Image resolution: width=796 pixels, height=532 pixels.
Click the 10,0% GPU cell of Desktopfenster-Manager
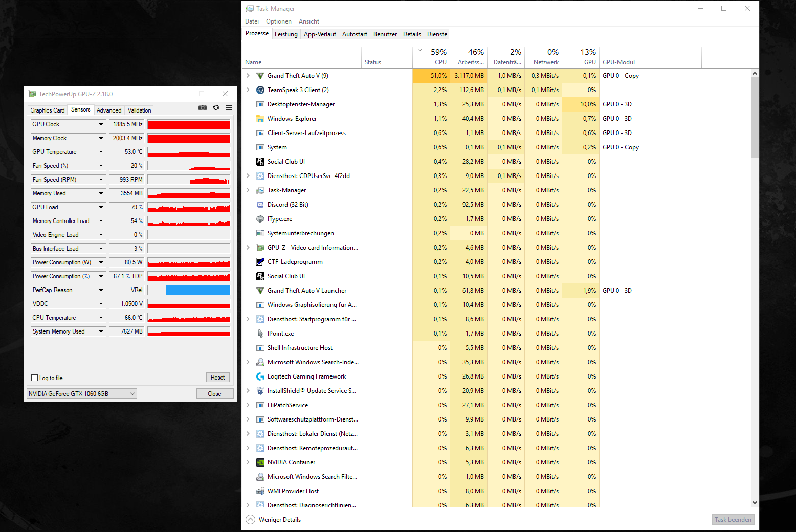(x=581, y=104)
